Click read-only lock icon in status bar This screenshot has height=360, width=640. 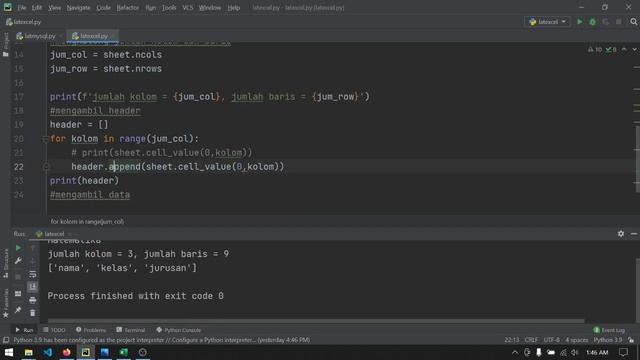(x=631, y=340)
